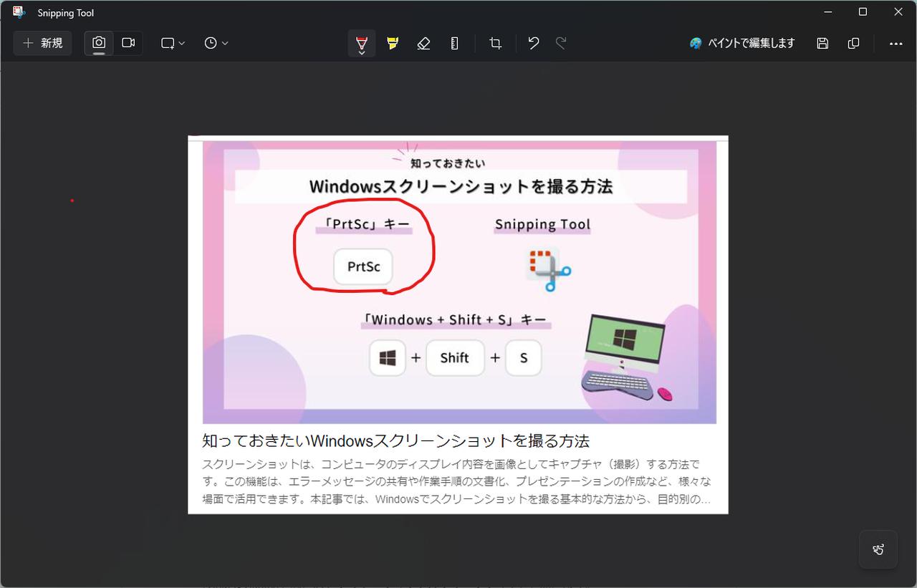Click the captured screenshot image

pos(458,324)
